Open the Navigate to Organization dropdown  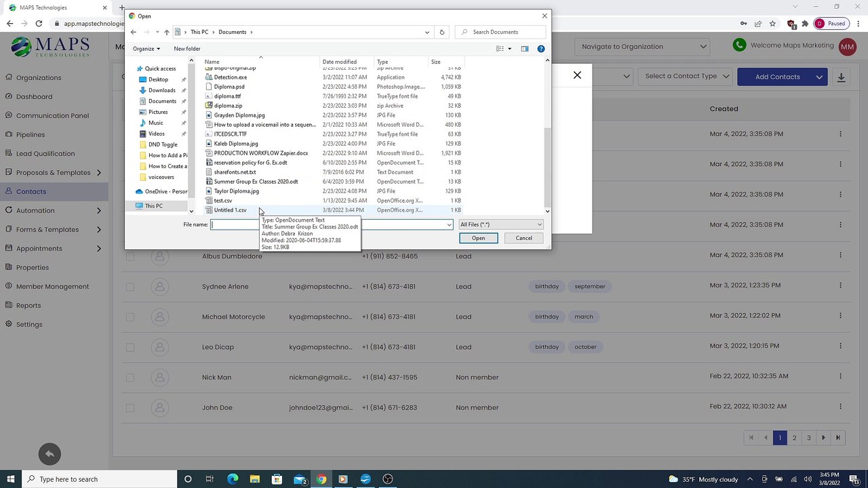644,47
